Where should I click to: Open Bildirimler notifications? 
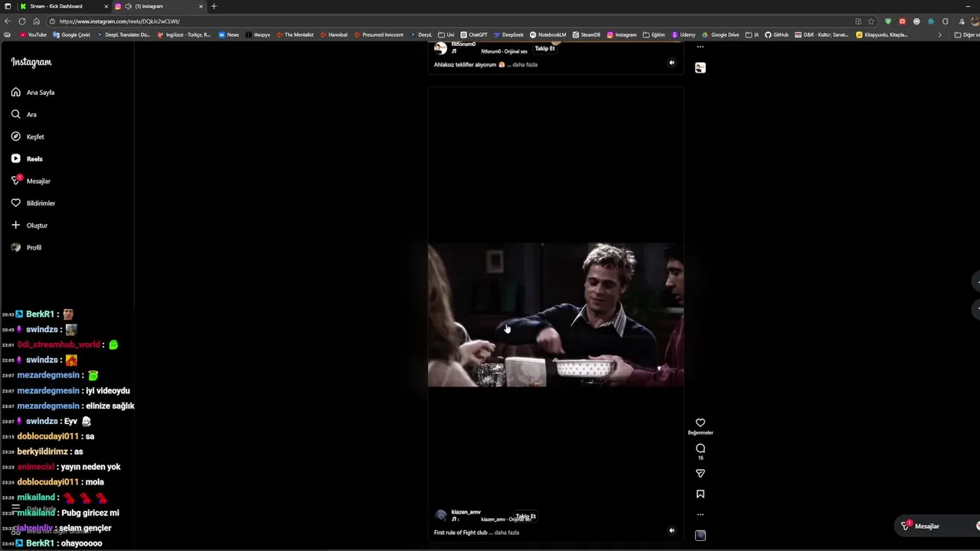33,203
